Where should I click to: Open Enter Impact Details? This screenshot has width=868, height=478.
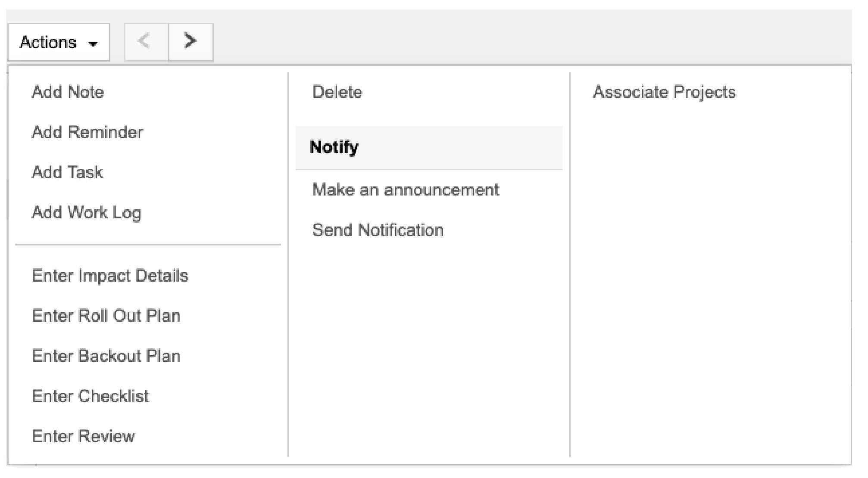110,276
